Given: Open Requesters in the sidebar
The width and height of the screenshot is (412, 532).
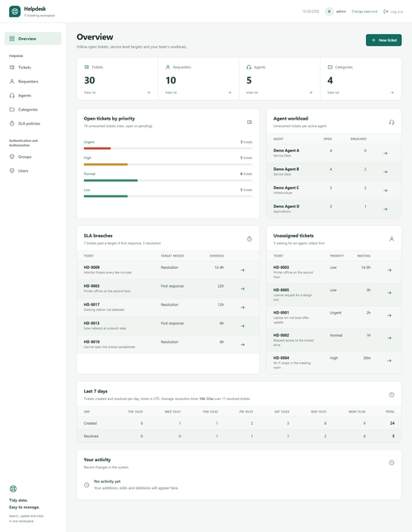Looking at the screenshot, I should pos(33,82).
